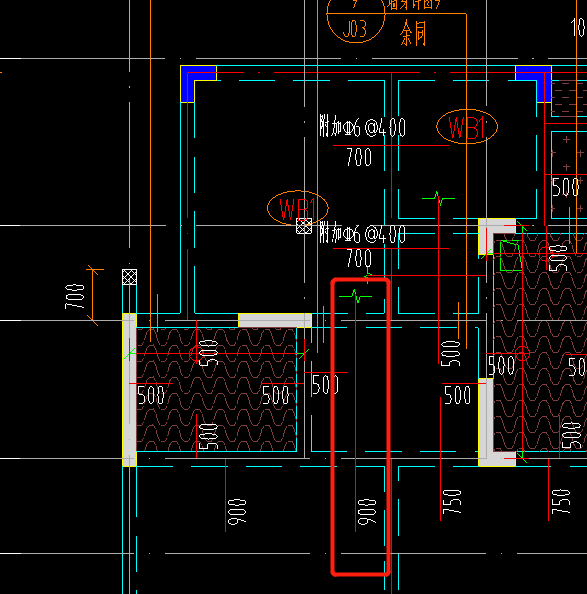This screenshot has height=594, width=587.
Task: Click the orange 余同 text label
Action: click(x=413, y=33)
